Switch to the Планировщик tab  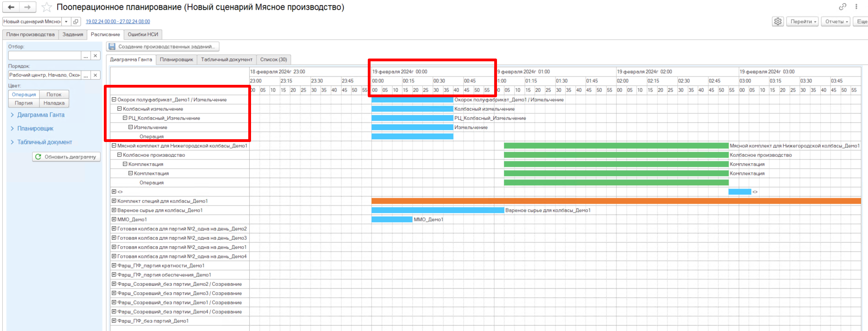click(x=176, y=59)
